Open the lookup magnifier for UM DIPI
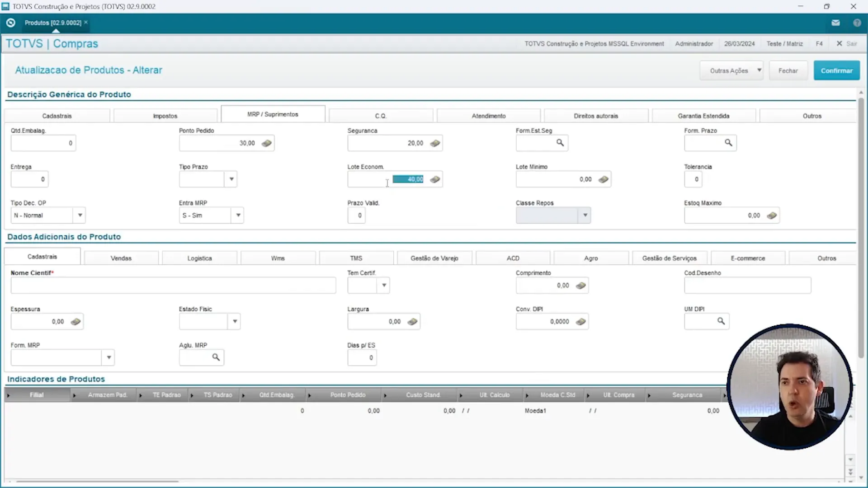868x488 pixels. point(721,321)
